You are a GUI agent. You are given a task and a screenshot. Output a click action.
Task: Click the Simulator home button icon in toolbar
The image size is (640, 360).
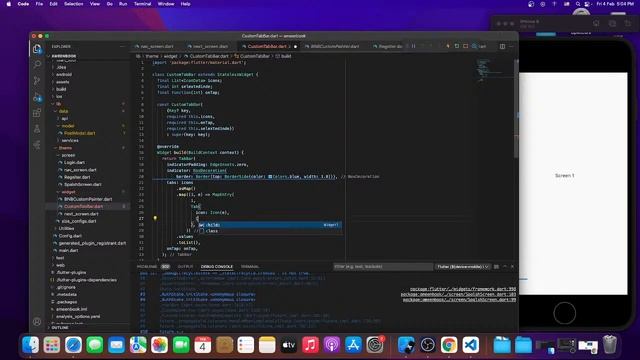coord(596,23)
